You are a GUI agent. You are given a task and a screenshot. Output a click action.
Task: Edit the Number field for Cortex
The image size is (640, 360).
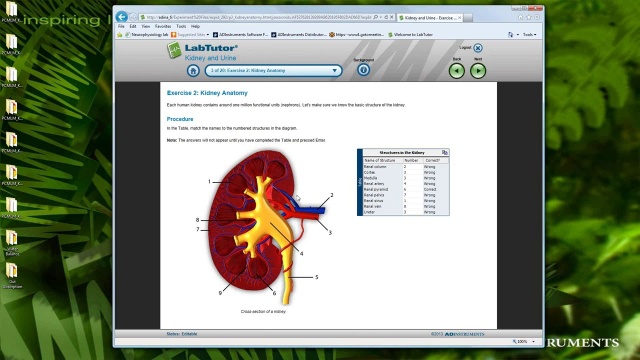pos(413,172)
